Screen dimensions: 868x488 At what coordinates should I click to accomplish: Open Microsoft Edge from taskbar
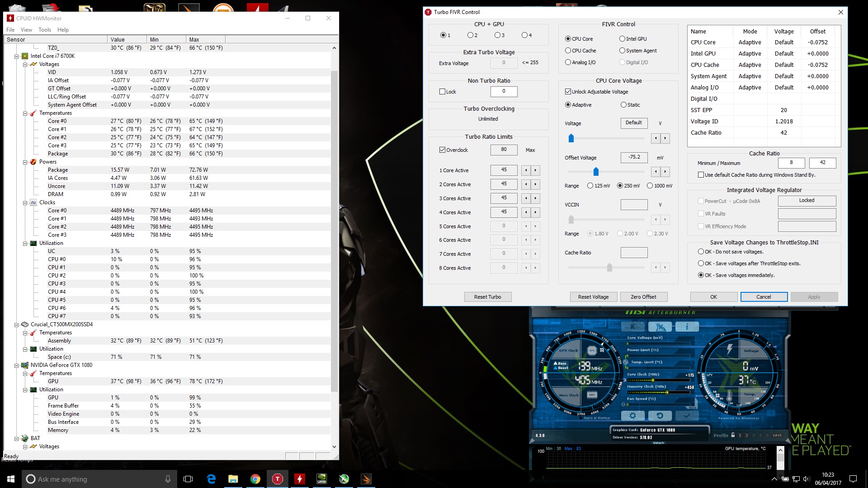(211, 479)
